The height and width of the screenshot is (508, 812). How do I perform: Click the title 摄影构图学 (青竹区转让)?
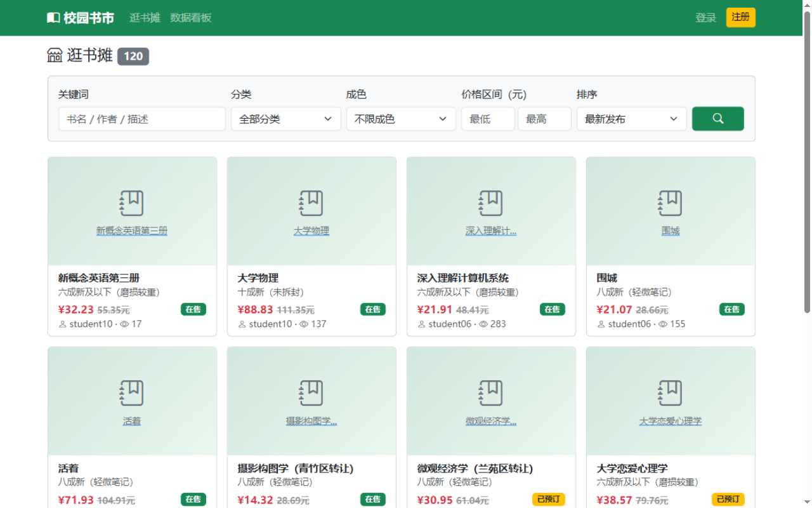click(296, 468)
